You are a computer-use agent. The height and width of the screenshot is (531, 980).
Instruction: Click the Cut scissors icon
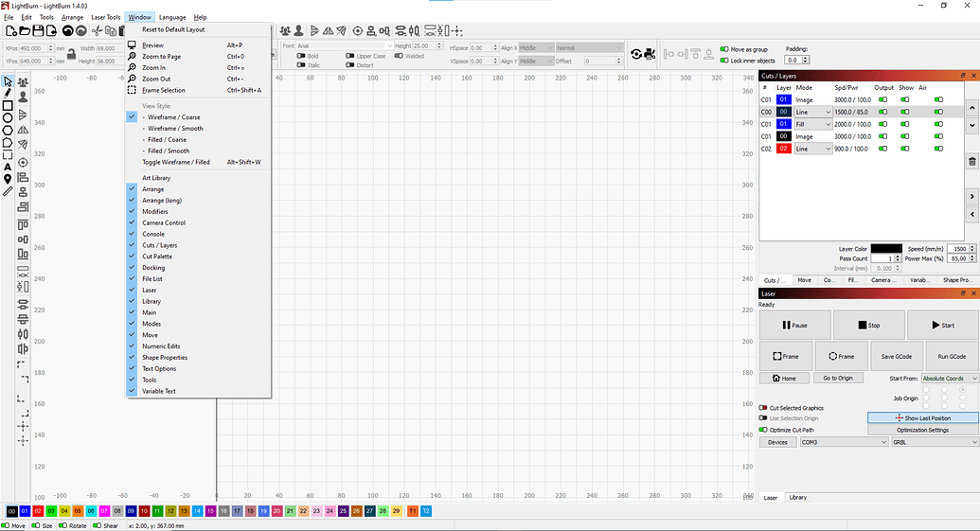(97, 30)
